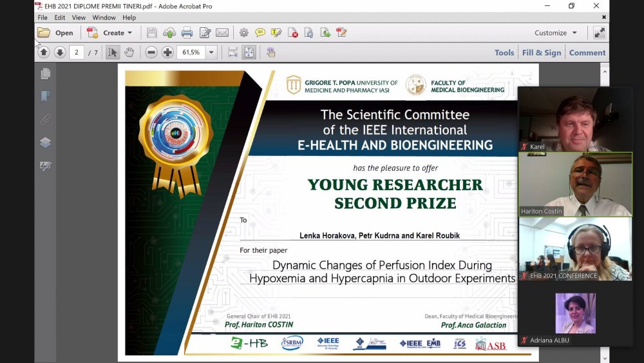Toggle Read Mode expand arrows icon
This screenshot has height=363, width=644.
click(600, 33)
